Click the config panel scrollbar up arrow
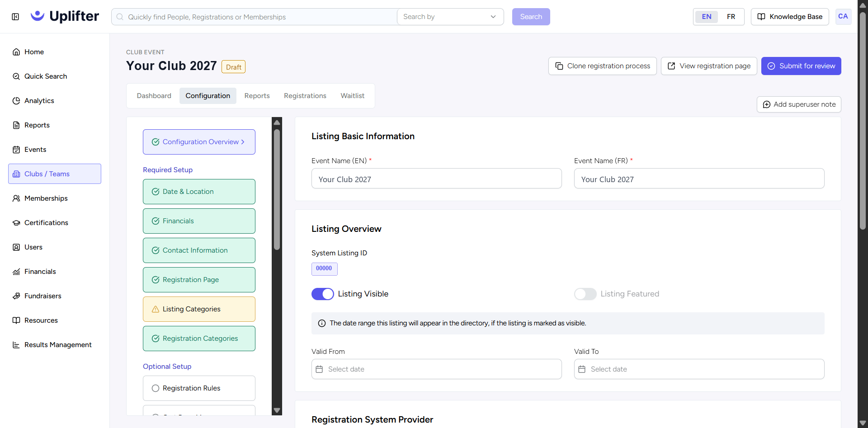The width and height of the screenshot is (868, 428). (x=277, y=122)
